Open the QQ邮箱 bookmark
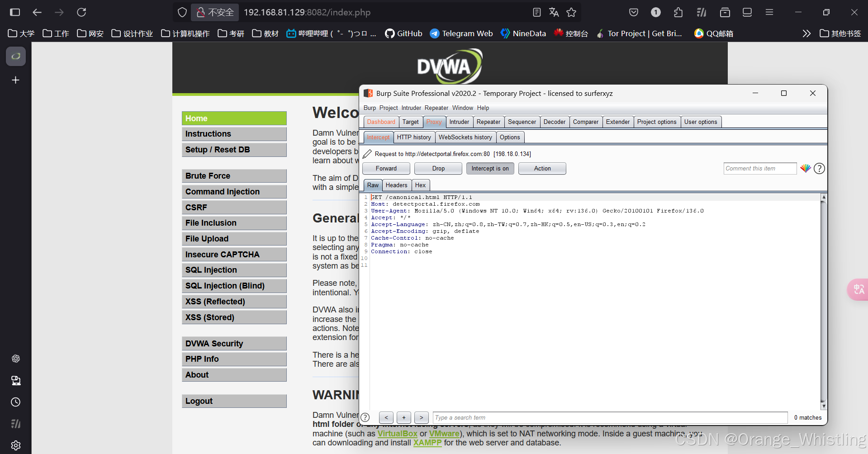 (x=714, y=33)
